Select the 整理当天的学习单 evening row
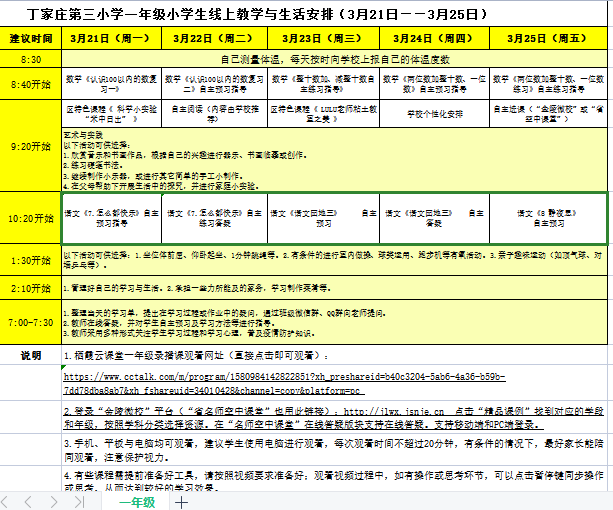613x510 pixels. (334, 322)
